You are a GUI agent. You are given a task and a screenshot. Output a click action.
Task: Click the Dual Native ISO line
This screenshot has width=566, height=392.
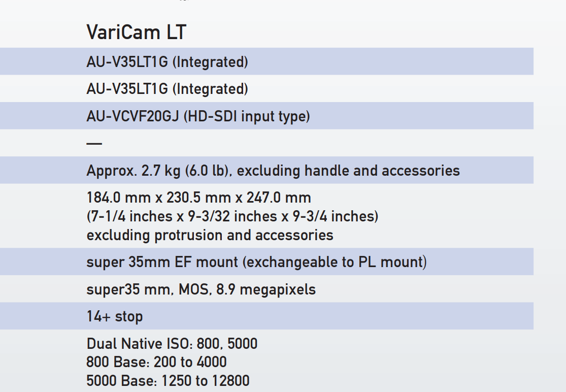point(172,344)
